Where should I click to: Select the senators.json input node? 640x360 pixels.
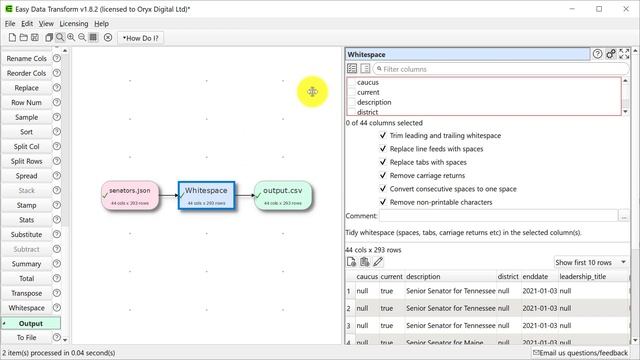[x=130, y=196]
